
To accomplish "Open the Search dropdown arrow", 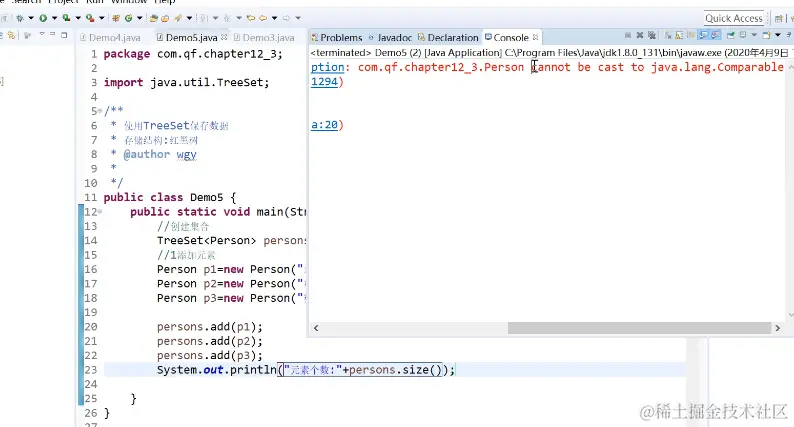I will point(189,18).
